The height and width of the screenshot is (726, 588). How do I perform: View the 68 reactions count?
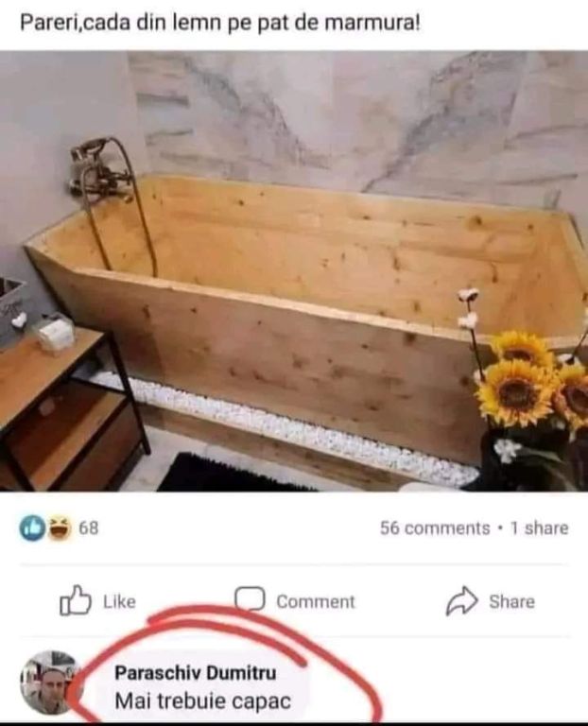coord(89,527)
